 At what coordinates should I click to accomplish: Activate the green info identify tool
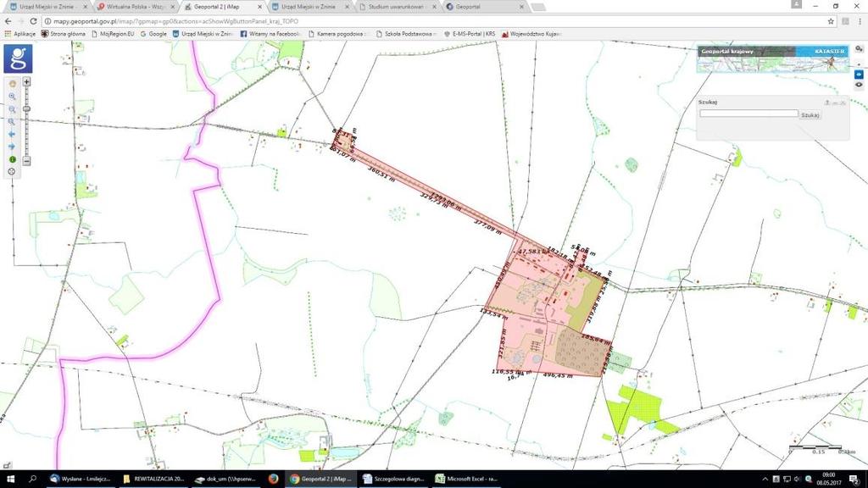(x=12, y=159)
